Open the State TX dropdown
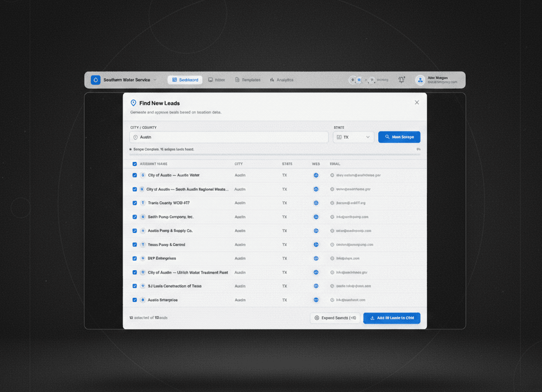 point(352,136)
